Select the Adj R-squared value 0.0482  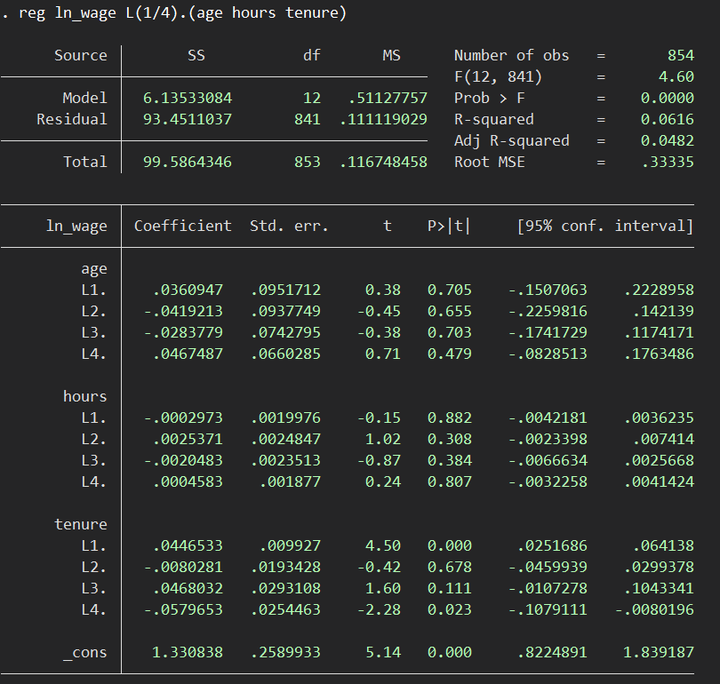pyautogui.click(x=667, y=140)
